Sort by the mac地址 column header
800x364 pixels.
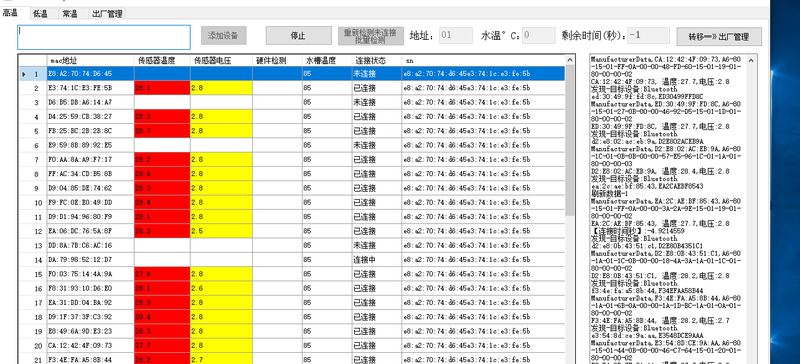click(90, 60)
